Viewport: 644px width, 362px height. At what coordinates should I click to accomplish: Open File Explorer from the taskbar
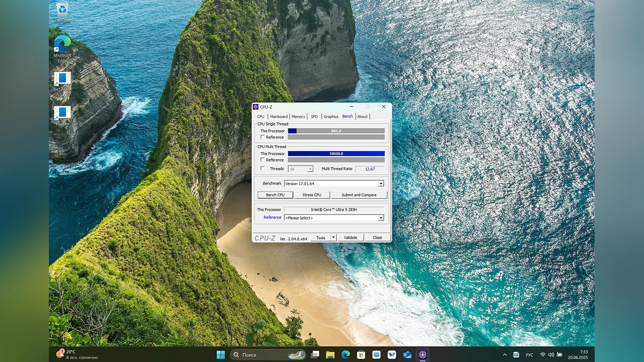pyautogui.click(x=330, y=354)
